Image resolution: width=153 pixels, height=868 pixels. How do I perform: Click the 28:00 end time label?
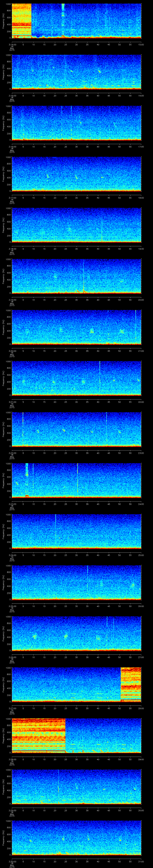click(x=141, y=708)
